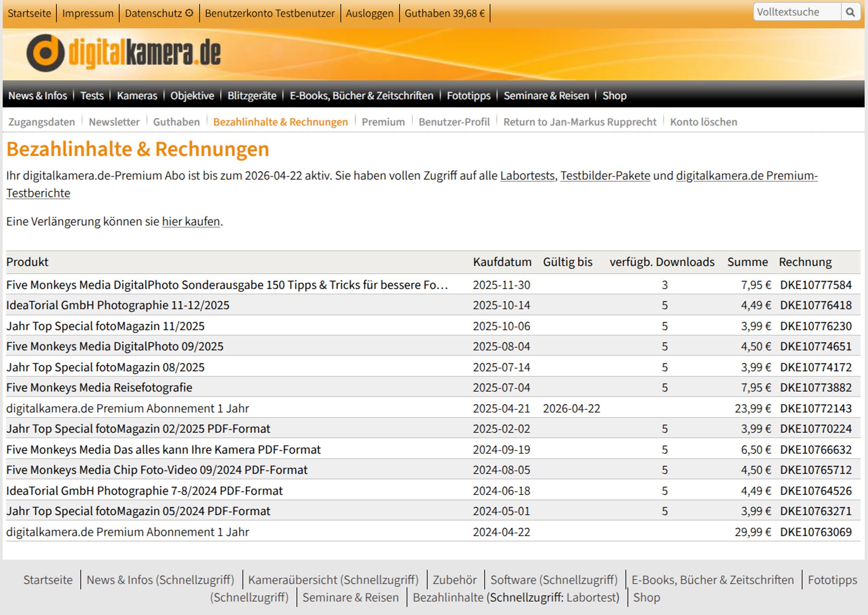Open invoice DKE10776230

(x=816, y=326)
